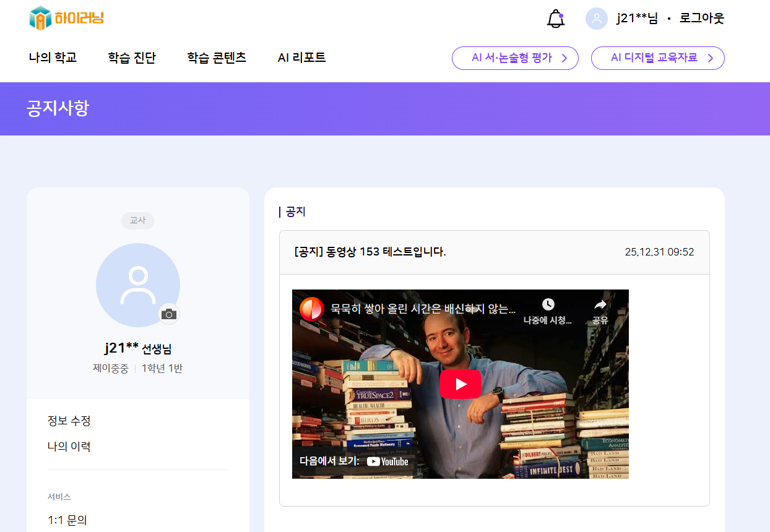Open the 학습 진단 menu
The image size is (770, 532).
132,58
